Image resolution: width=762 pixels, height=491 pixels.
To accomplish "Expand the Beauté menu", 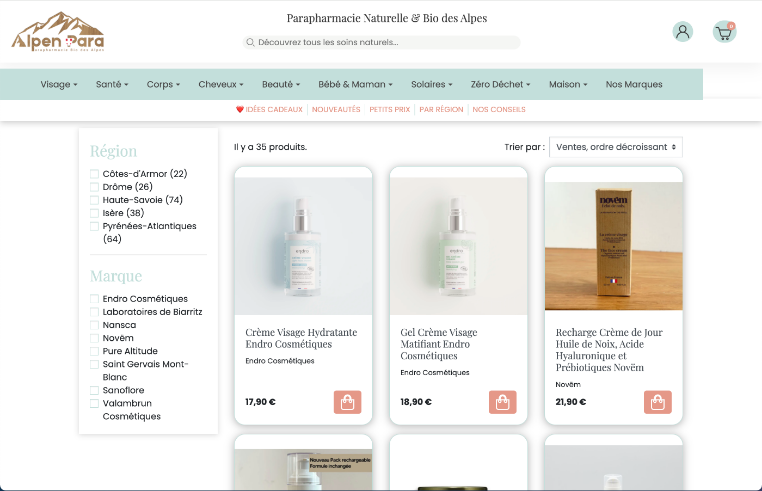I will point(281,84).
